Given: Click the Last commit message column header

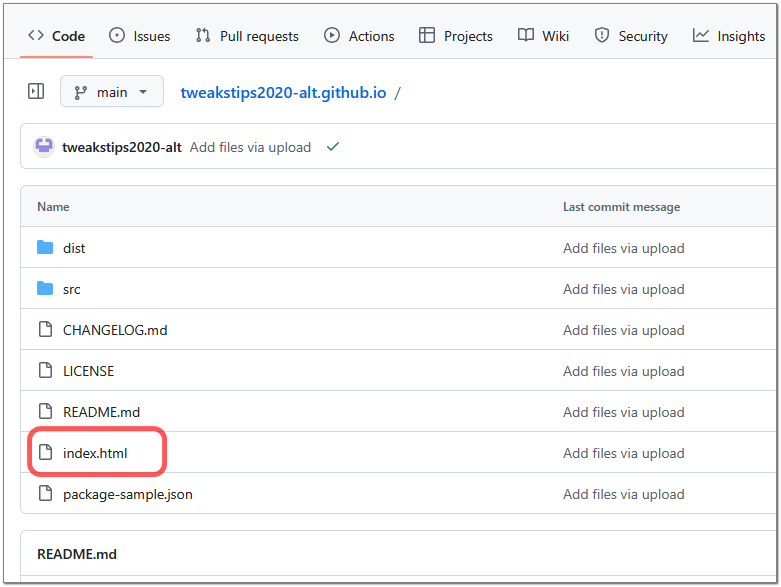Looking at the screenshot, I should (621, 207).
